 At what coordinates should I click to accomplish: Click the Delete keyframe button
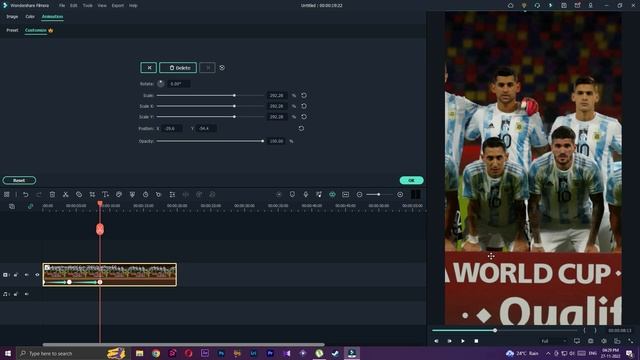tap(178, 68)
